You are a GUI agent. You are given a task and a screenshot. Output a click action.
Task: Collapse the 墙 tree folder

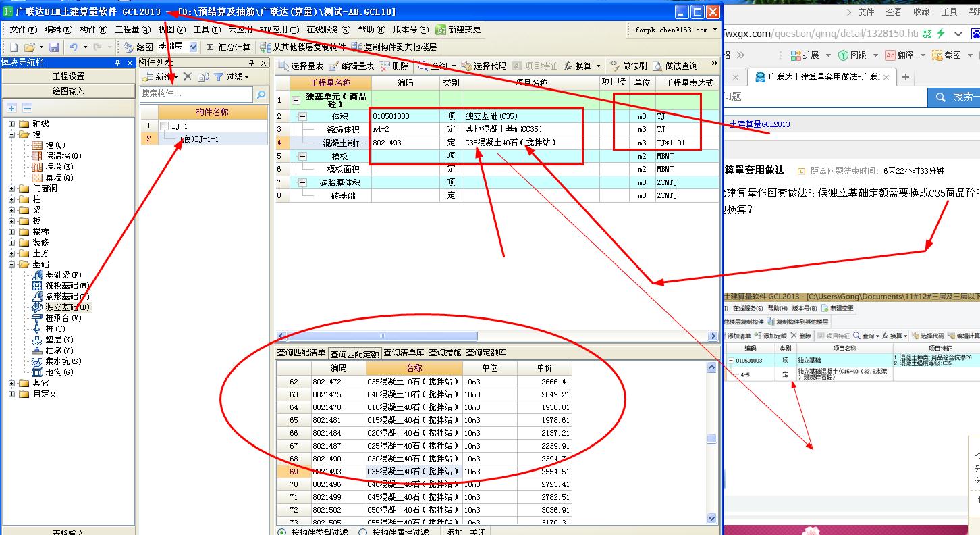click(11, 134)
